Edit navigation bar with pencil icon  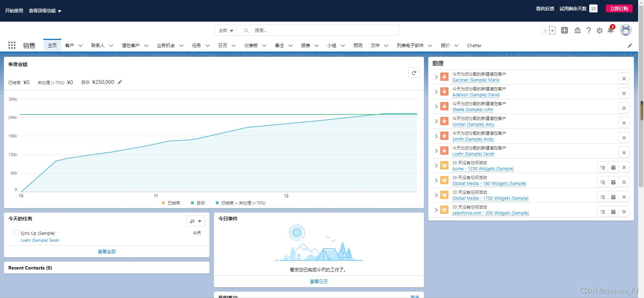pos(630,45)
